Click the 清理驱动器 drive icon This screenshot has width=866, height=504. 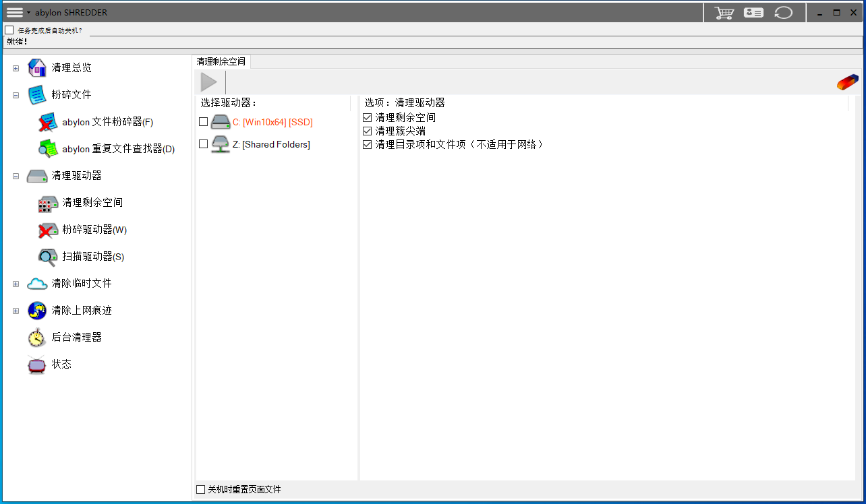[36, 176]
